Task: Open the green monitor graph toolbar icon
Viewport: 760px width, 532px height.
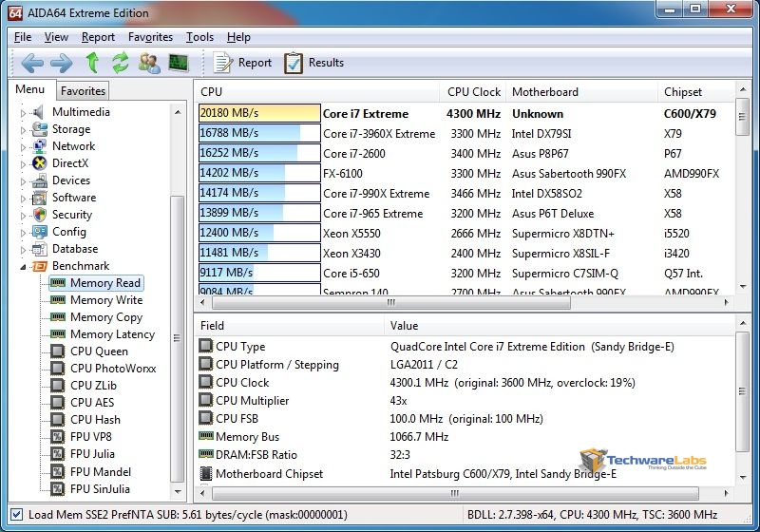Action: tap(178, 63)
